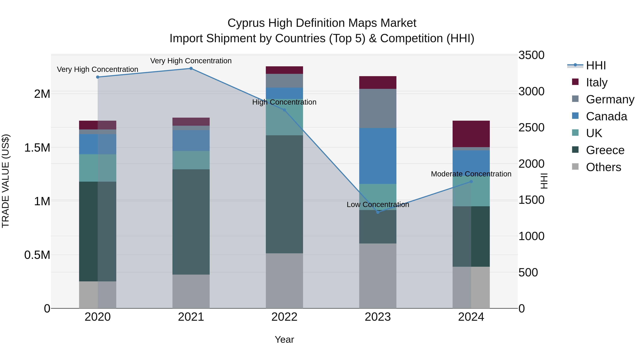
Task: Select the 2023 Others bar segment
Action: 378,276
